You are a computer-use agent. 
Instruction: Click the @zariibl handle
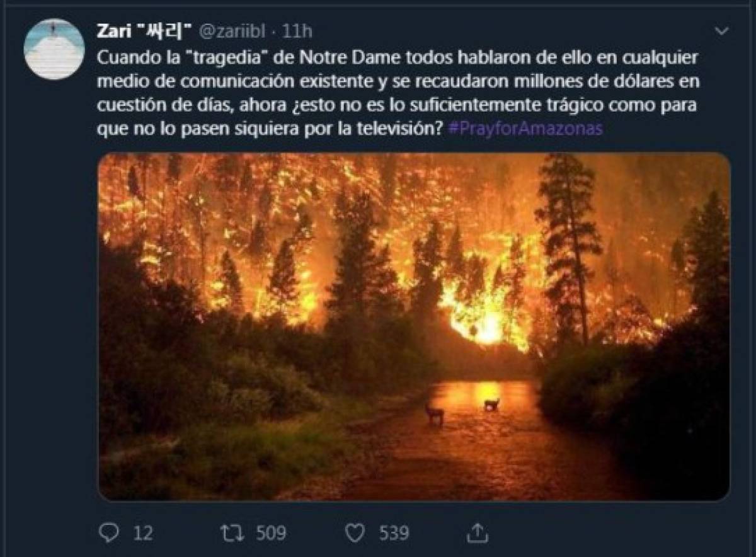coord(232,31)
